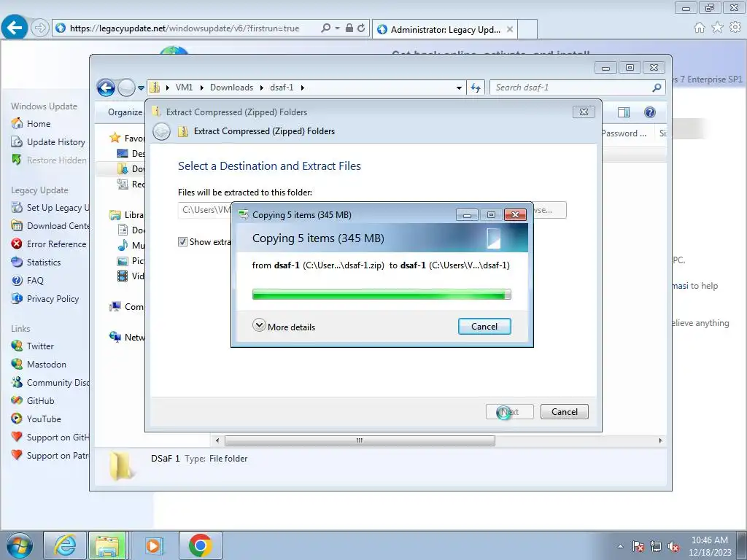Refresh the Internet Explorer page

361,28
